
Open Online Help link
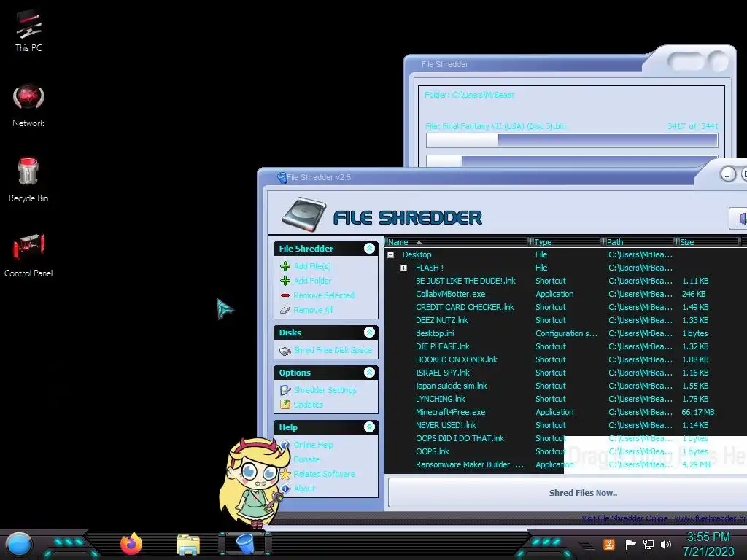coord(313,445)
